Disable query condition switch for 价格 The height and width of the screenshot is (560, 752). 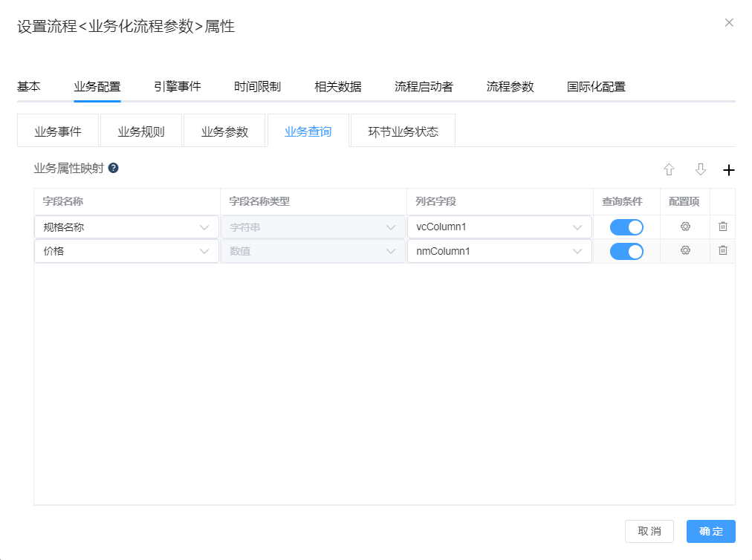pyautogui.click(x=626, y=251)
